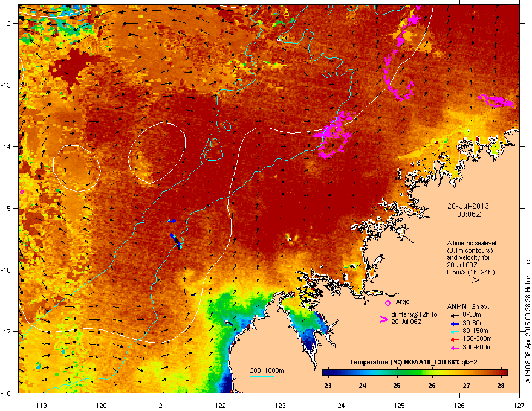Select the blue 30-80m arrow legend icon
The height and width of the screenshot is (411, 532).
pyautogui.click(x=455, y=323)
